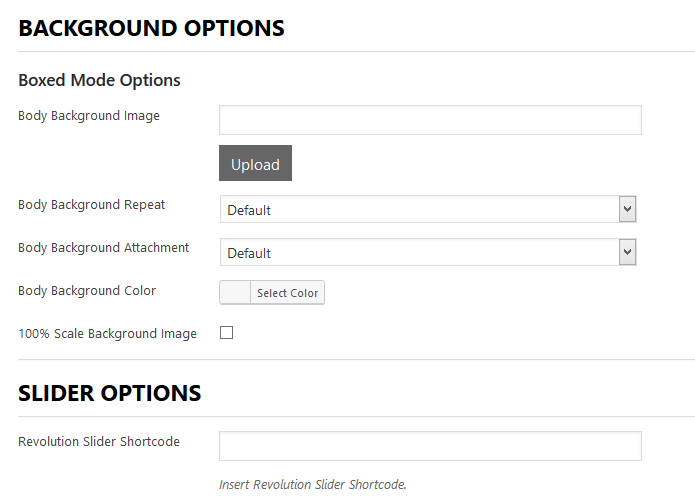
Task: Click the Boxed Mode Options subheading
Action: (99, 80)
